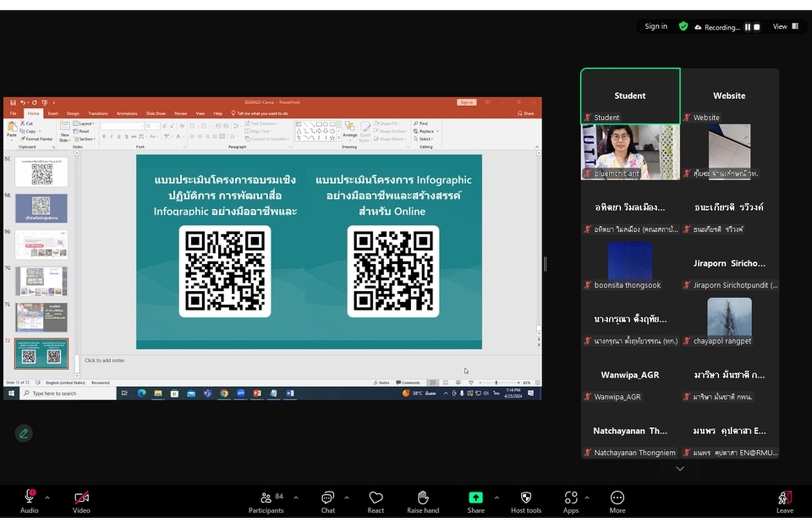812x528 pixels.
Task: Click the Undo arrow in PowerPoint
Action: pos(23,103)
